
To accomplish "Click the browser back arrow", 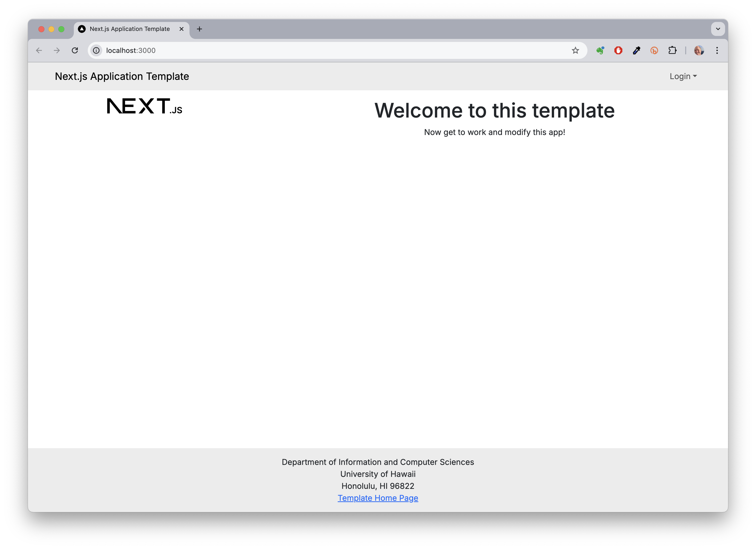I will [x=39, y=50].
